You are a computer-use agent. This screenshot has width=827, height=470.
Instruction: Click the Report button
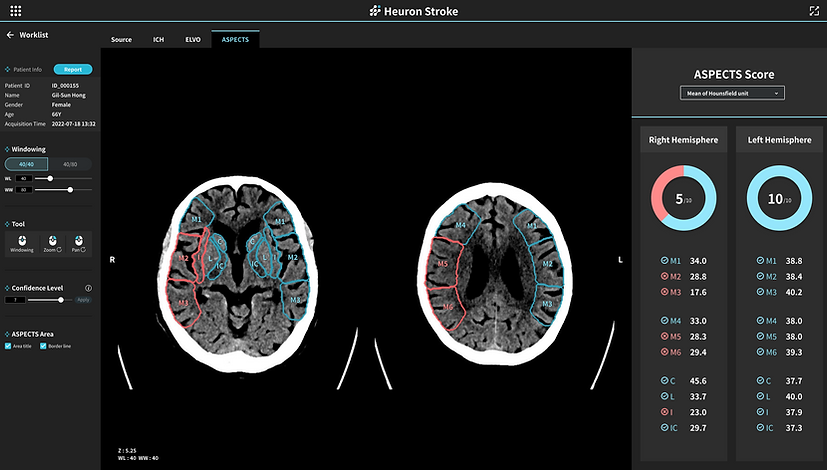[73, 70]
